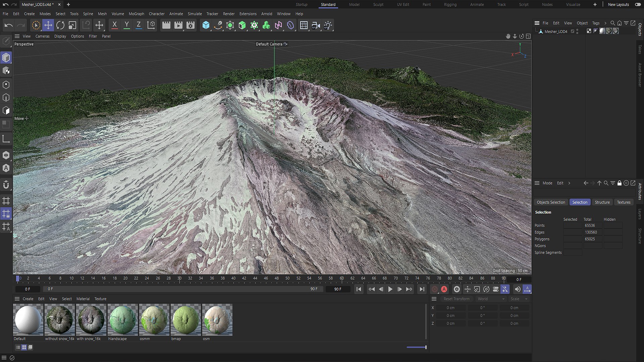Image resolution: width=644 pixels, height=362 pixels.
Task: Click the lock icon in Attributes panel
Action: coord(620,183)
